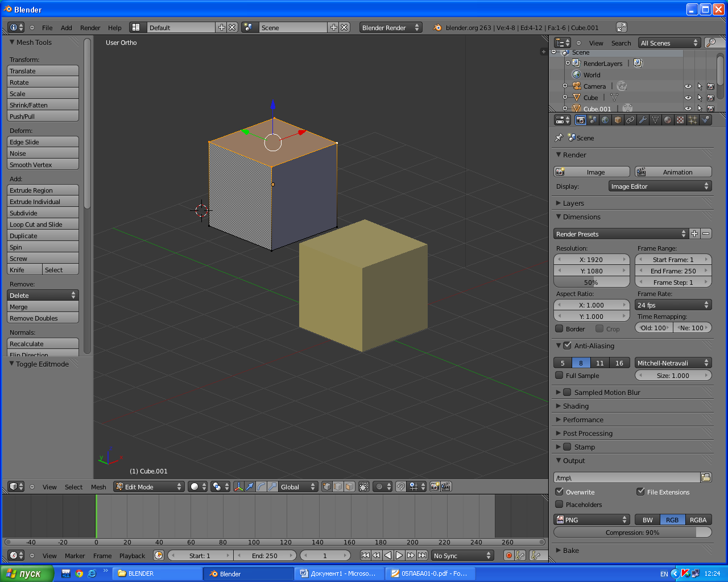Toggle the Anti-Aliasing checkbox

click(567, 345)
